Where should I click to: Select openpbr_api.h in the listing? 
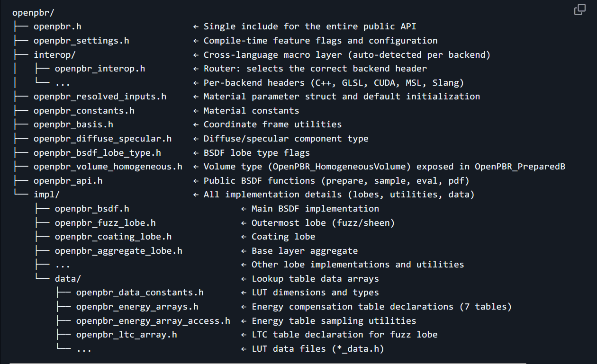click(68, 181)
